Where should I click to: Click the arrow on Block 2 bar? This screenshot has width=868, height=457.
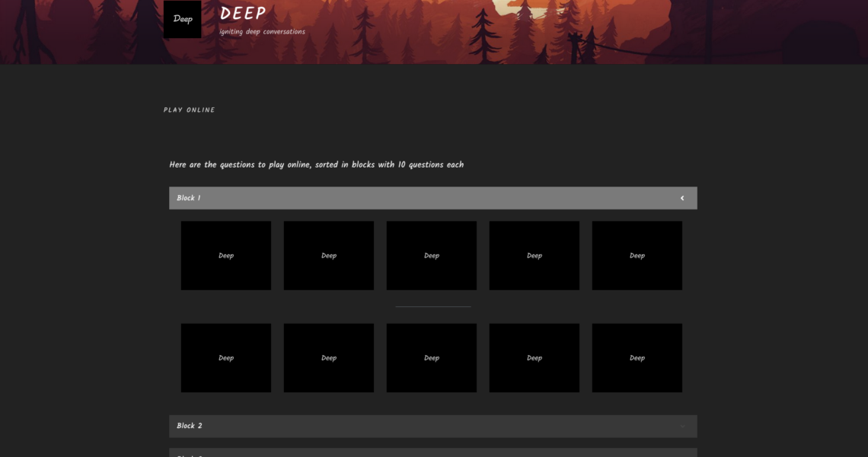point(682,426)
